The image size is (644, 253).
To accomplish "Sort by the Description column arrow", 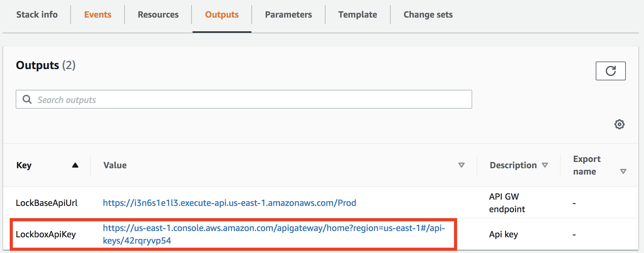I will (545, 165).
